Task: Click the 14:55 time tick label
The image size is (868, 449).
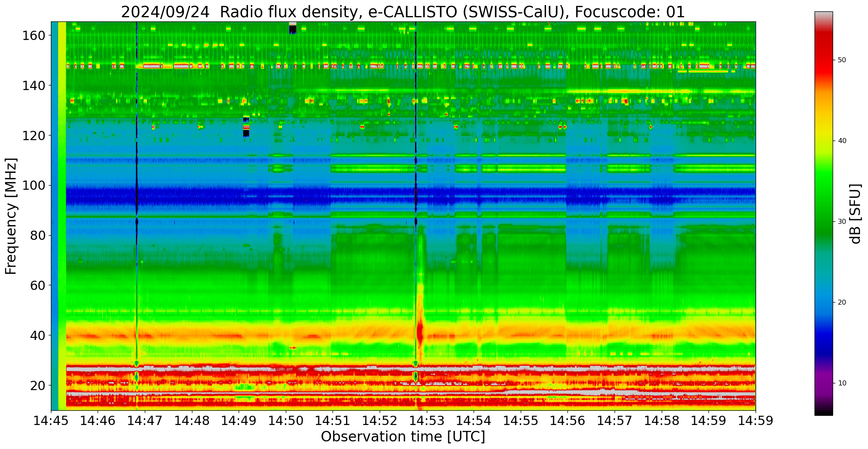Action: tap(521, 421)
